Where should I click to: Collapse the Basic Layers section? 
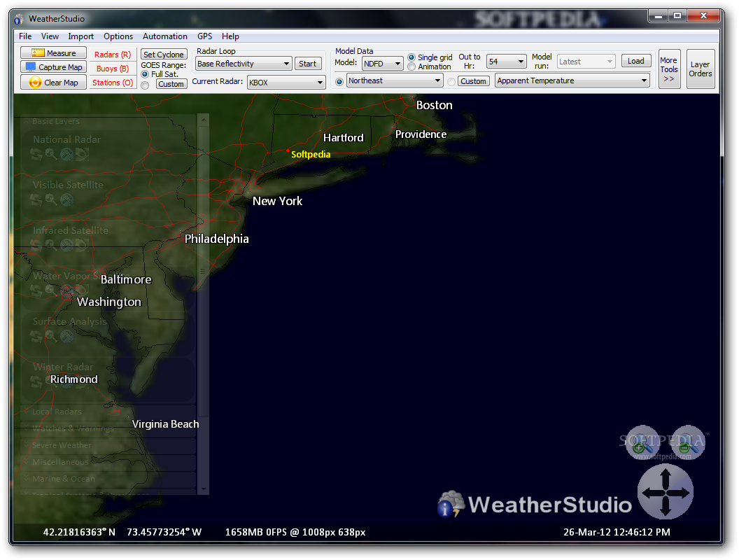click(x=27, y=121)
